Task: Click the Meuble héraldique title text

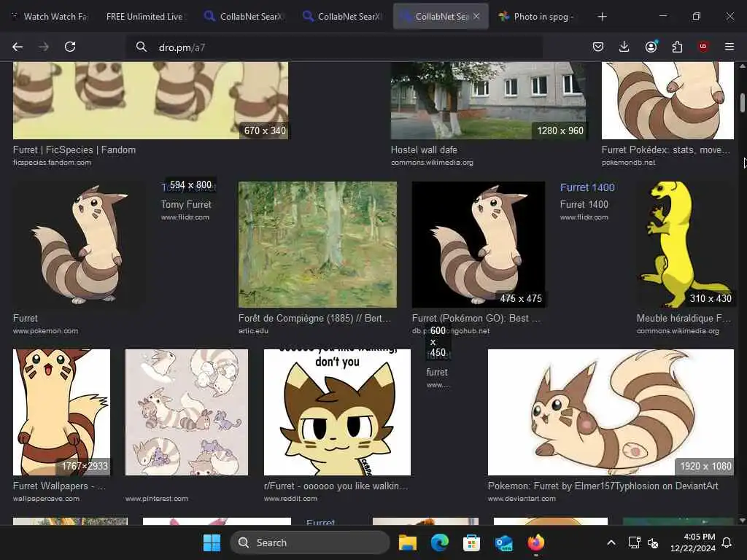Action: tap(684, 318)
